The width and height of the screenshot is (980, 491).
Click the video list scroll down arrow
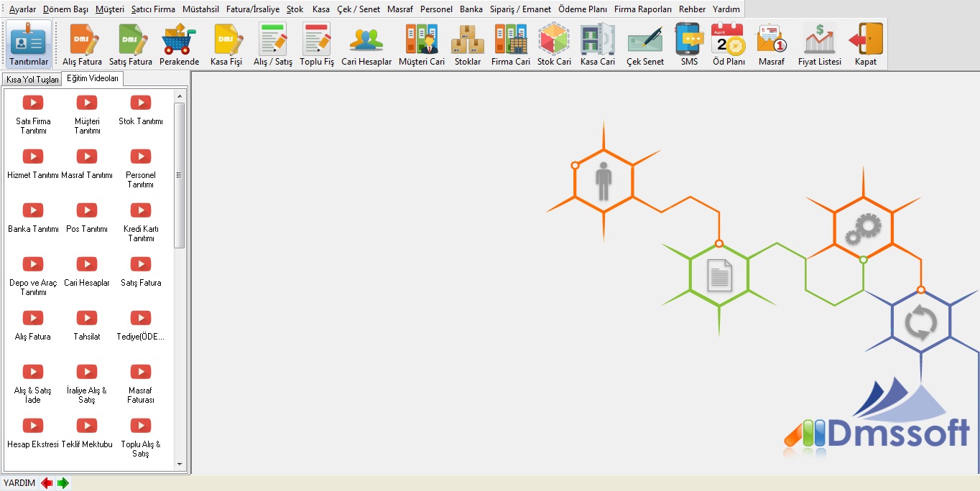tap(180, 464)
